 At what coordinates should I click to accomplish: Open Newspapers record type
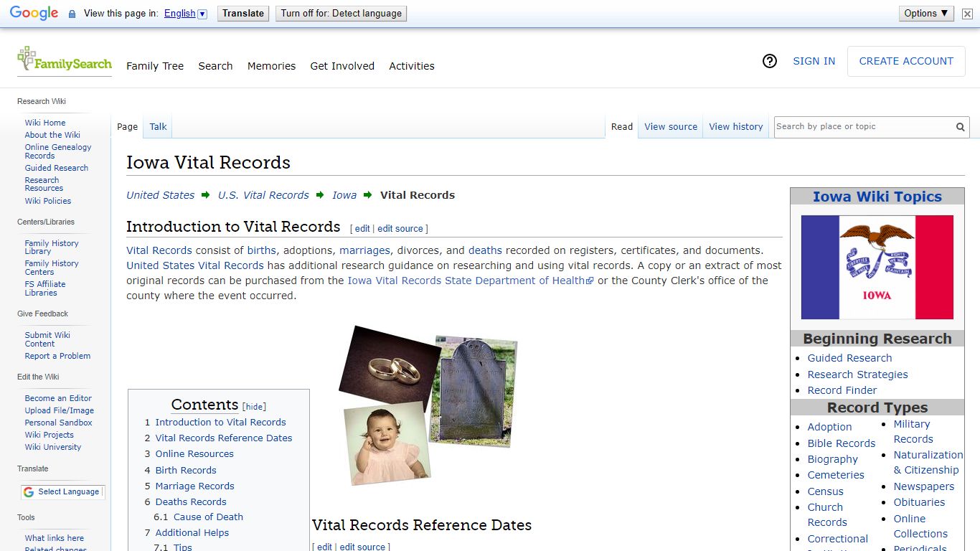pos(923,486)
